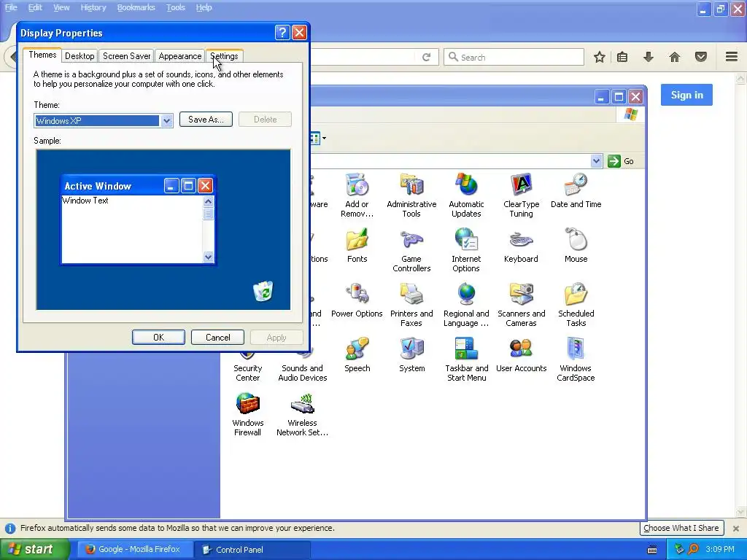Switch to the Screen Saver tab
The image size is (747, 560).
click(126, 56)
